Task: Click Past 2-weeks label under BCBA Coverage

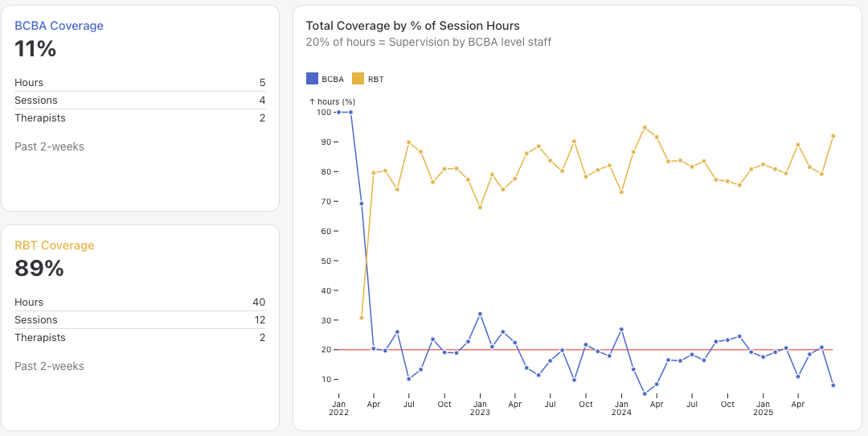Action: 49,146
